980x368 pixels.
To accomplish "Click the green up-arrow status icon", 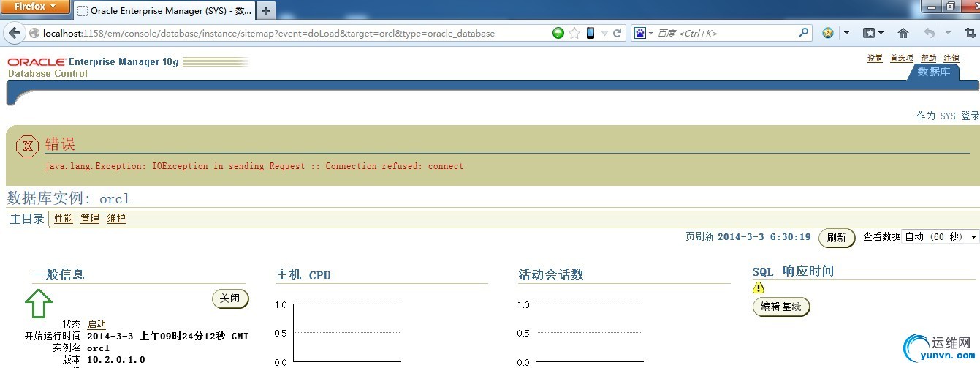I will pyautogui.click(x=39, y=303).
